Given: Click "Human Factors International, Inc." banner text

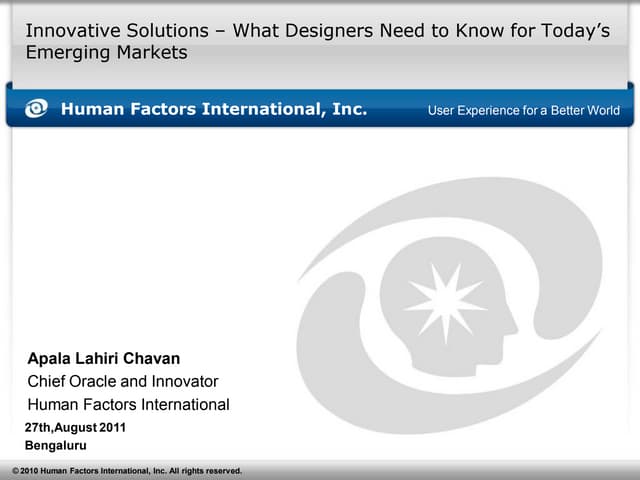Looking at the screenshot, I should [x=214, y=109].
